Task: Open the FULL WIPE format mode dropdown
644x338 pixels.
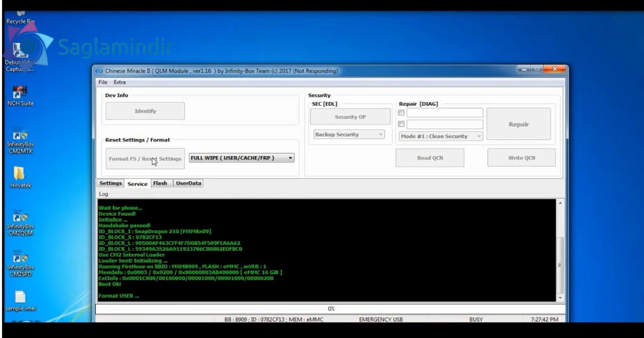Action: click(241, 158)
